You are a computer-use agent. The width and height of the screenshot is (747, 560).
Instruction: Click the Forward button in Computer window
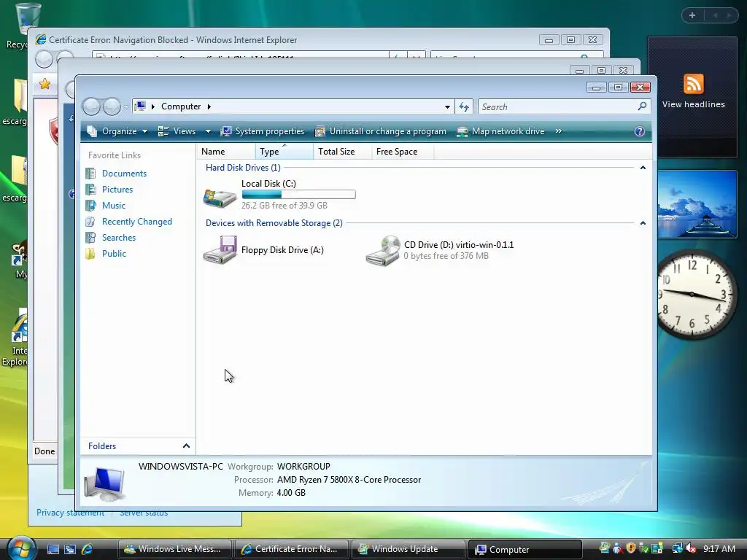112,106
